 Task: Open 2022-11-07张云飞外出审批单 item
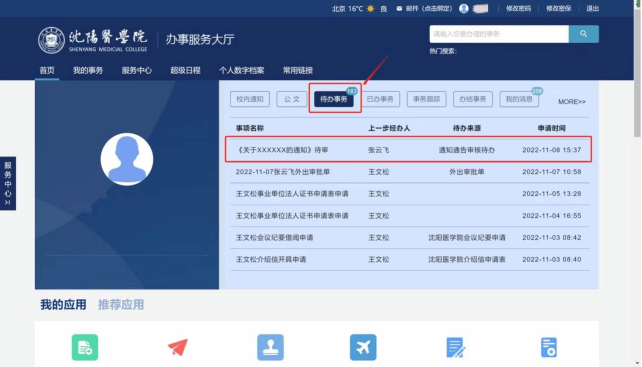pyautogui.click(x=283, y=172)
